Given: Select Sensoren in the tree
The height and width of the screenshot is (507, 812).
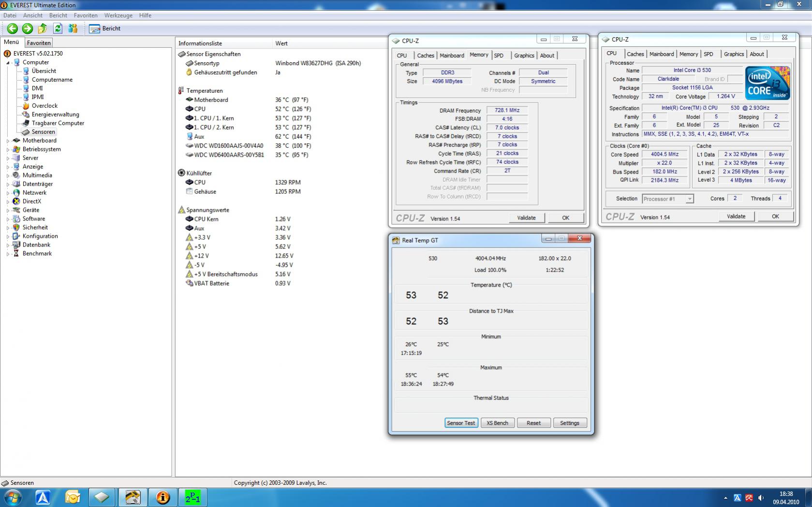Looking at the screenshot, I should (44, 132).
